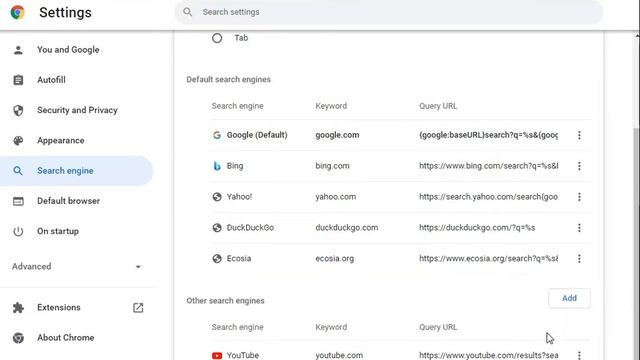Click the shield icon beside Security and Privacy
640x360 pixels.
click(18, 110)
